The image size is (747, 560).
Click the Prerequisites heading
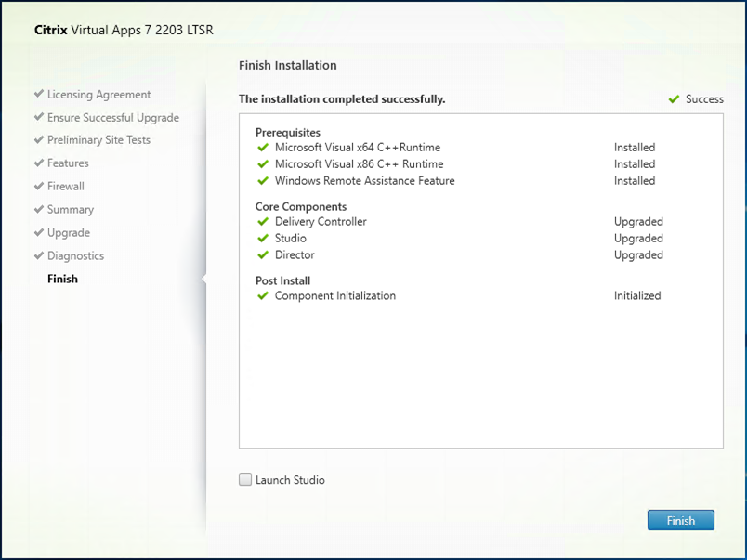288,133
